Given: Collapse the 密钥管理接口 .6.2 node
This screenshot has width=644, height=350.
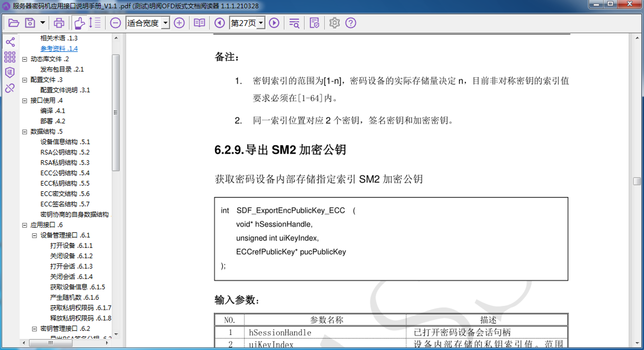Looking at the screenshot, I should point(34,329).
